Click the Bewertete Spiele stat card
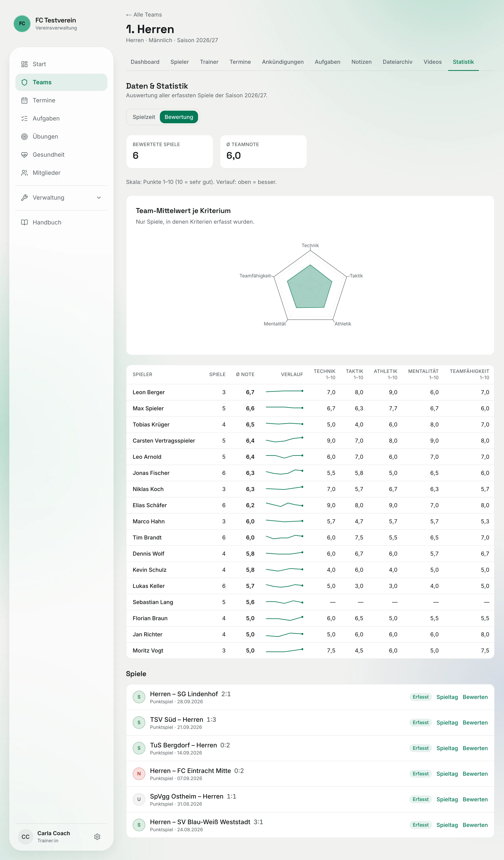The width and height of the screenshot is (504, 860). click(170, 152)
